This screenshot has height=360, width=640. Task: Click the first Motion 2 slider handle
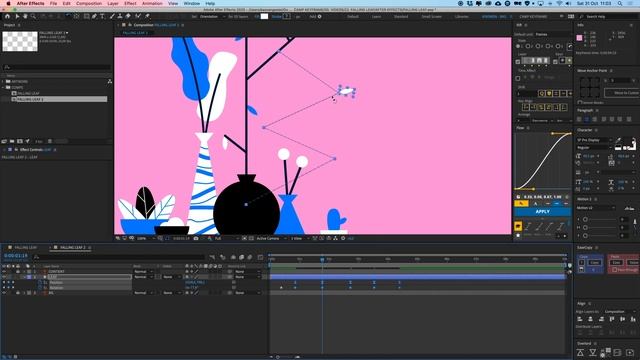tap(585, 220)
